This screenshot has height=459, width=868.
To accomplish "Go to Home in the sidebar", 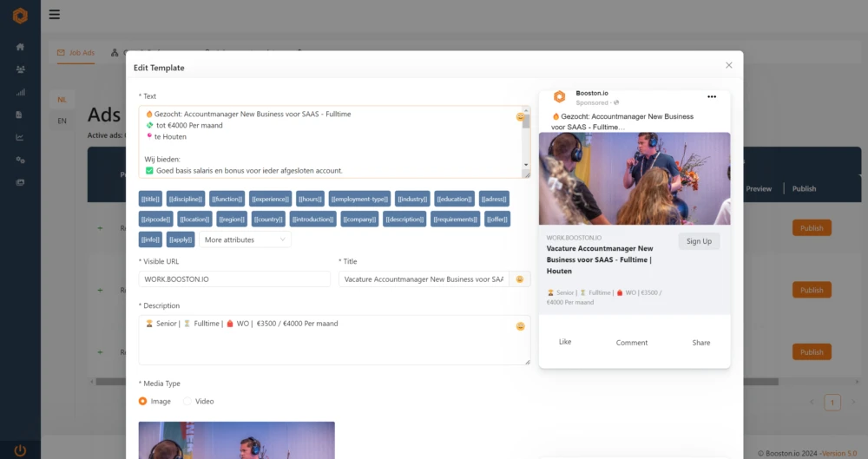I will coord(20,47).
